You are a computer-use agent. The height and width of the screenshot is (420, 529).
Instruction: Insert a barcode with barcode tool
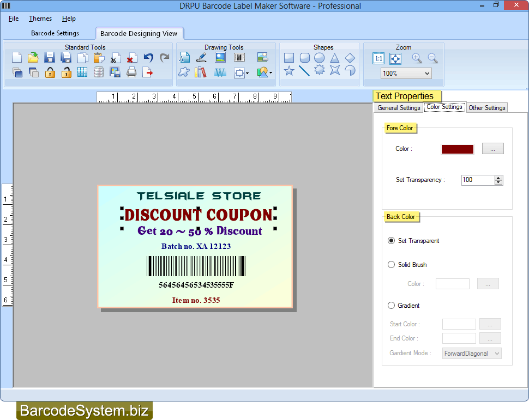[239, 58]
